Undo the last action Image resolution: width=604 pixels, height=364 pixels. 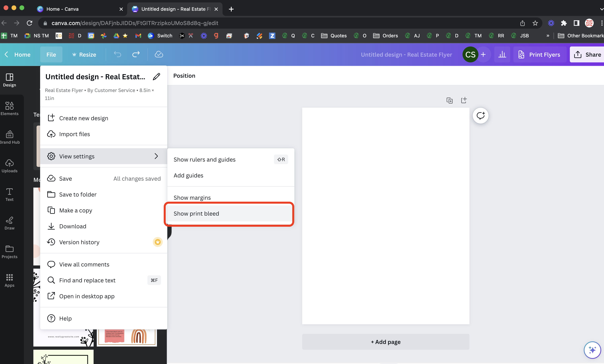(118, 54)
